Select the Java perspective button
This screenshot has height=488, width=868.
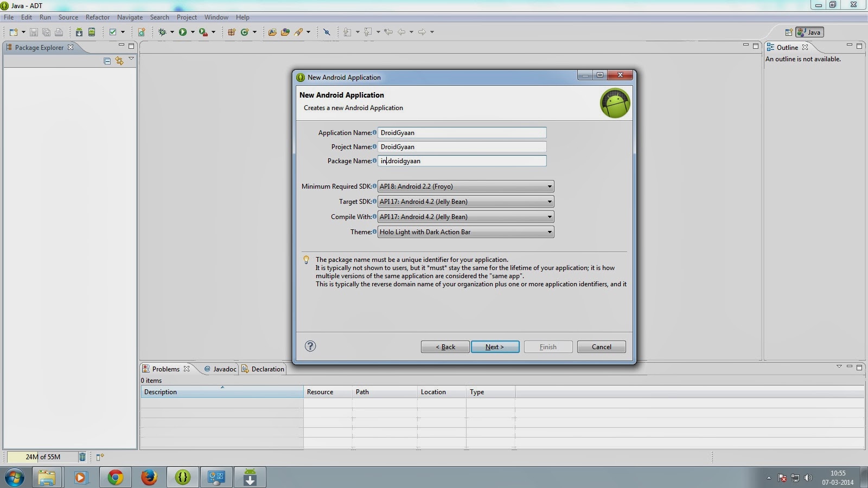click(809, 33)
